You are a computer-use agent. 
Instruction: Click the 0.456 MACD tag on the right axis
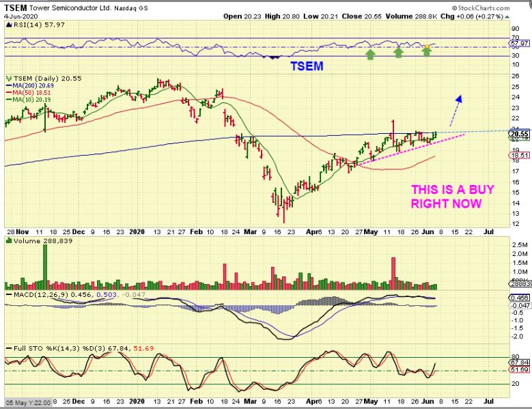tap(520, 298)
